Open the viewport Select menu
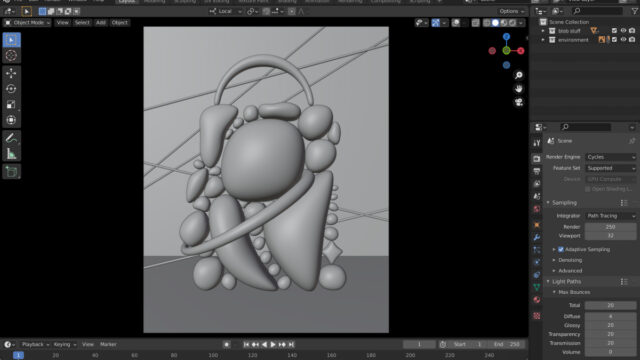This screenshot has height=360, width=640. click(82, 22)
